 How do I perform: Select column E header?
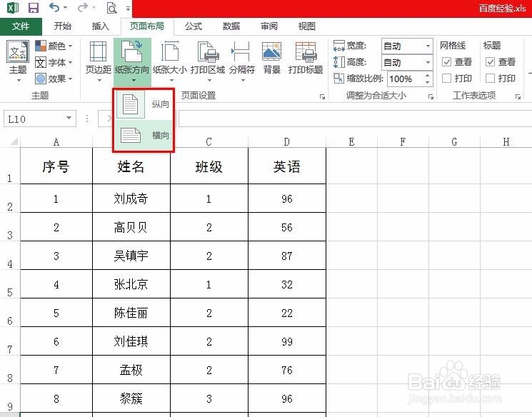(352, 141)
